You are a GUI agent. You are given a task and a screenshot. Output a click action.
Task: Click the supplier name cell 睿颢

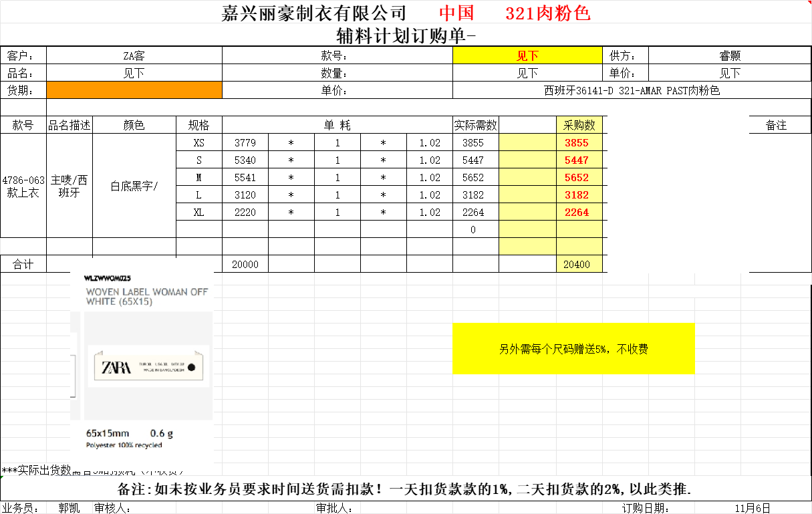[730, 56]
